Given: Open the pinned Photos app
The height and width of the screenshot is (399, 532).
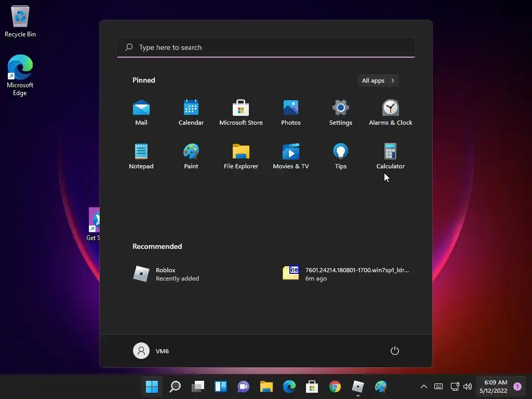Looking at the screenshot, I should (291, 113).
